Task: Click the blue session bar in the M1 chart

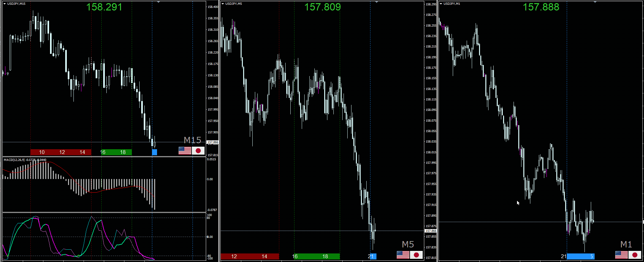Action: pos(581,256)
